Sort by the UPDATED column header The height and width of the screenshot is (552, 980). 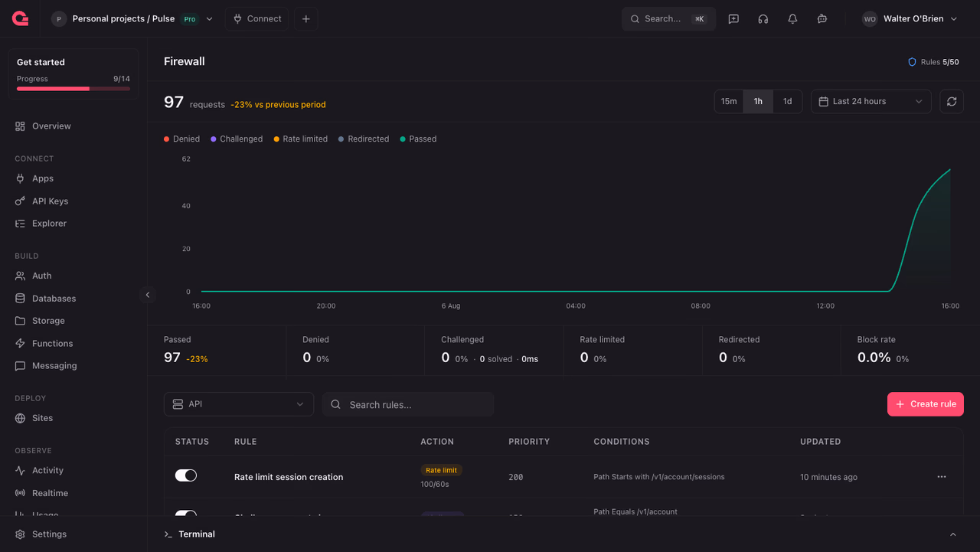tap(821, 442)
